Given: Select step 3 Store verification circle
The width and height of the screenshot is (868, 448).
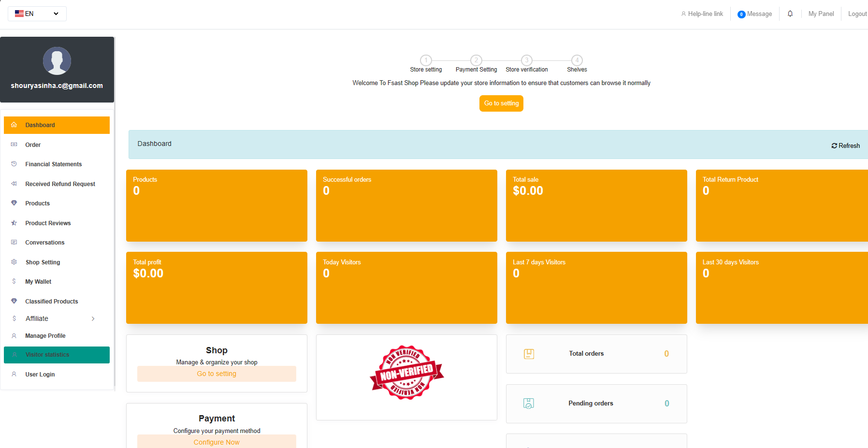Looking at the screenshot, I should (x=526, y=60).
